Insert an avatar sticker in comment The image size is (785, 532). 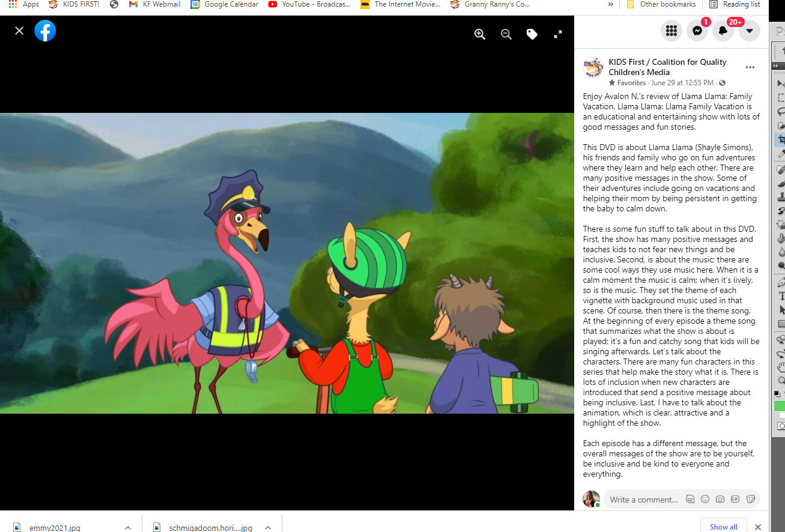point(690,499)
